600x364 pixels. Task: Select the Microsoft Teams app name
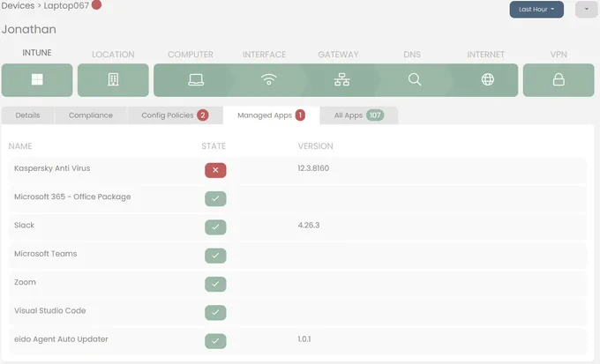point(46,254)
